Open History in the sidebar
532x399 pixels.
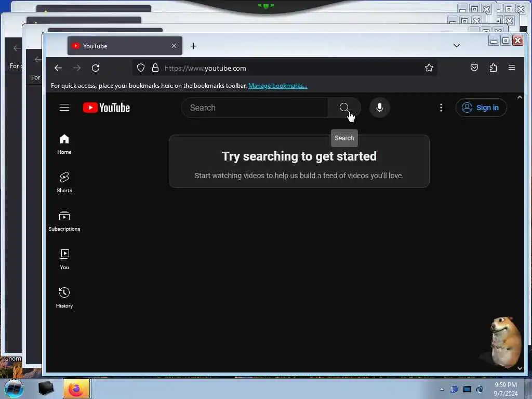(64, 298)
